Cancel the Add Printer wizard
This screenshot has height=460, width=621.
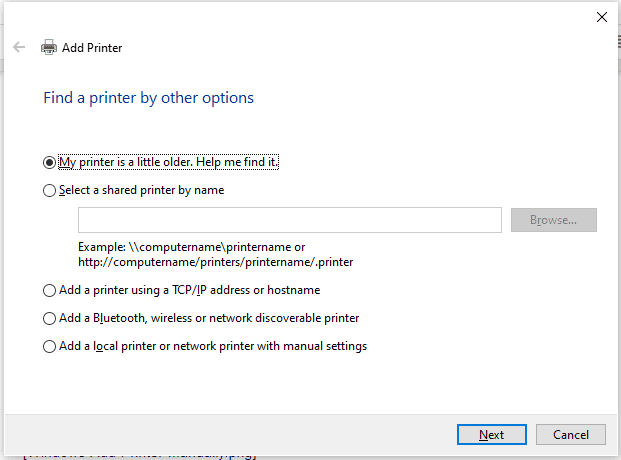[x=570, y=434]
